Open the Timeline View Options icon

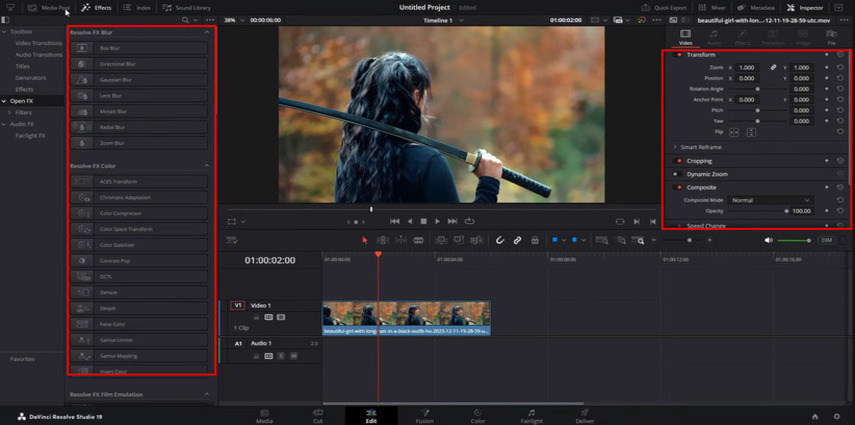pyautogui.click(x=232, y=240)
